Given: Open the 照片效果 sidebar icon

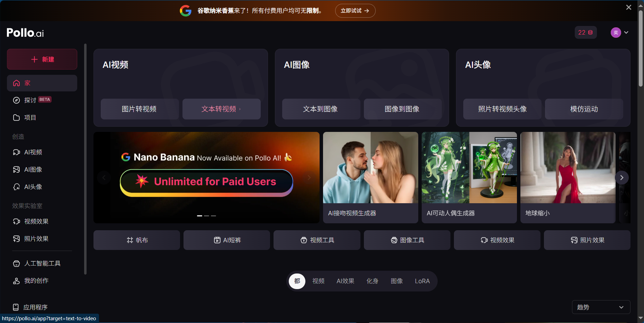Looking at the screenshot, I should point(16,239).
